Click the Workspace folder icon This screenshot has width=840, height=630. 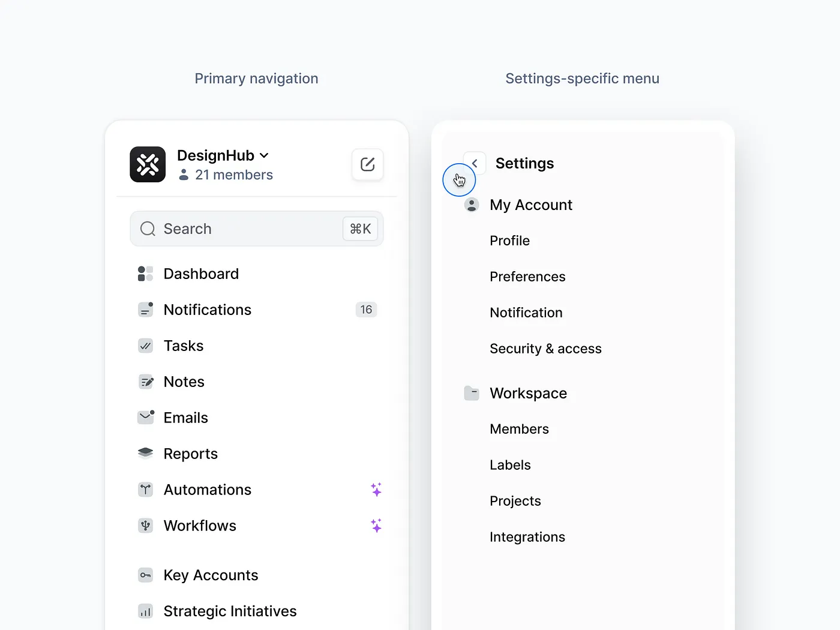point(472,393)
